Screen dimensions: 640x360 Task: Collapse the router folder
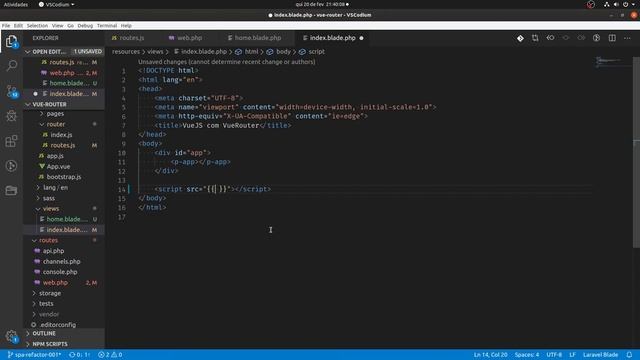coord(56,124)
